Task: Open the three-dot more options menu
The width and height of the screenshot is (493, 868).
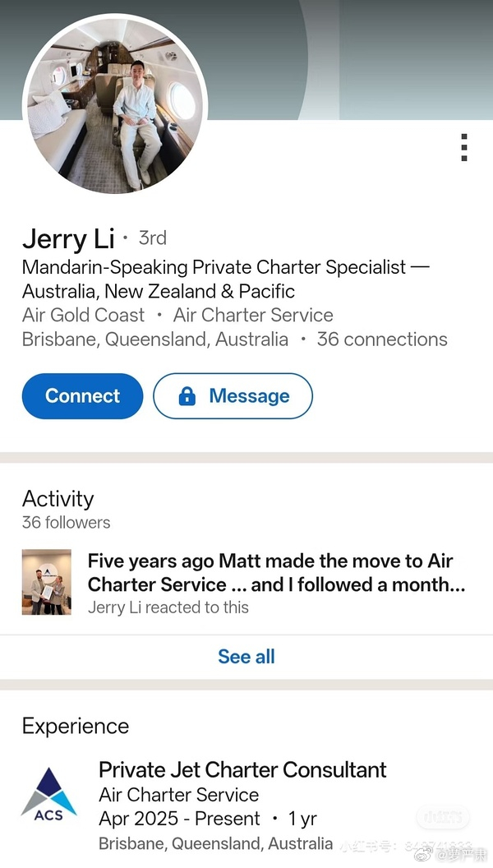Action: [464, 147]
